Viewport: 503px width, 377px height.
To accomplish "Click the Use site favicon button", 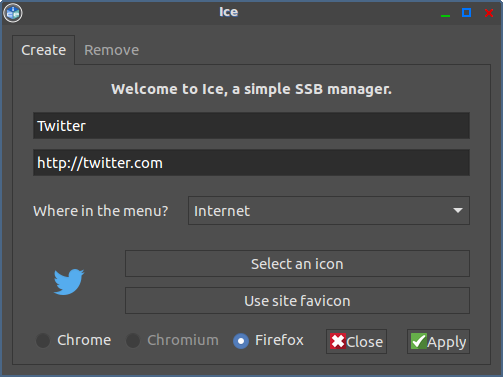I will click(297, 301).
